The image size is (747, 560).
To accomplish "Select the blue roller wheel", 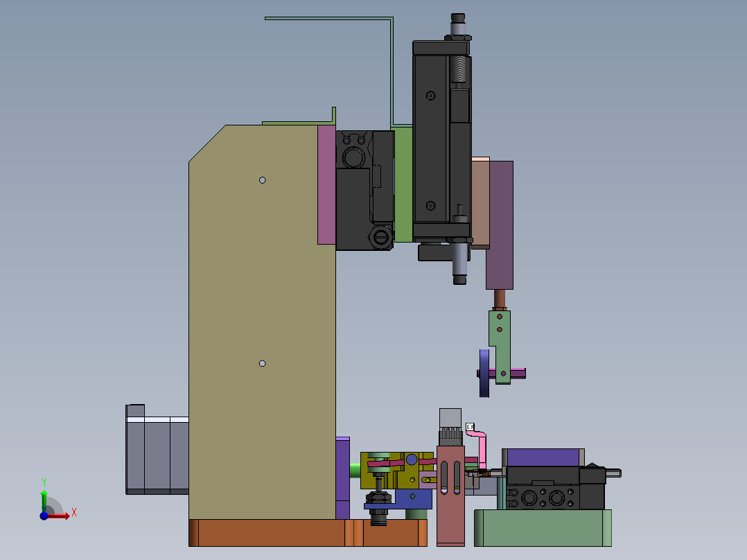I will click(x=484, y=373).
